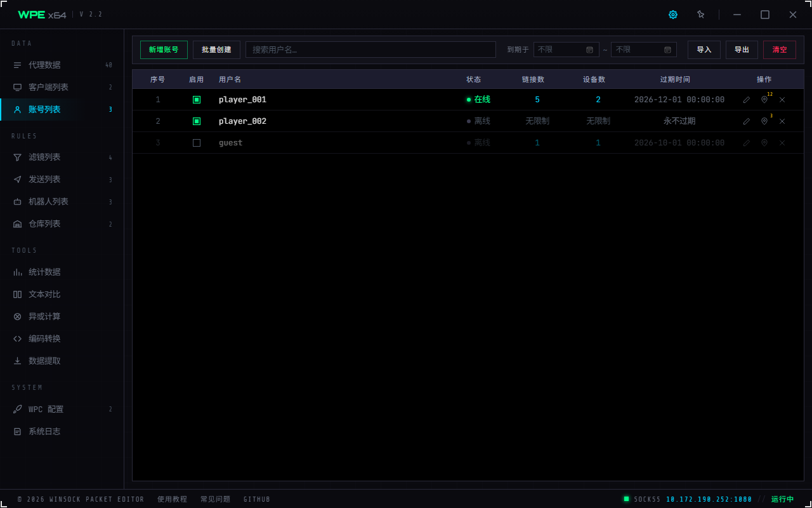The image size is (812, 508).
Task: Edit player_001 with the pencil icon
Action: (x=747, y=100)
